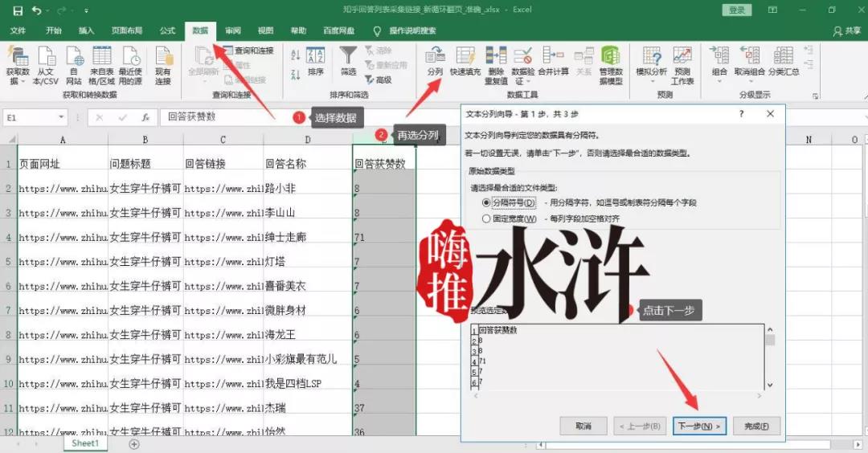Image resolution: width=868 pixels, height=453 pixels.
Task: Click 登录 (Sign in) button
Action: pos(737,10)
